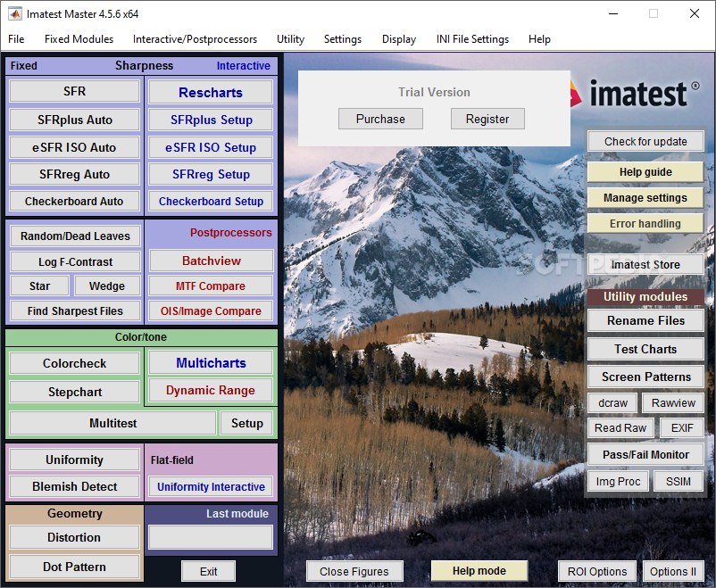Start the Rescharts interactive module

pyautogui.click(x=211, y=92)
